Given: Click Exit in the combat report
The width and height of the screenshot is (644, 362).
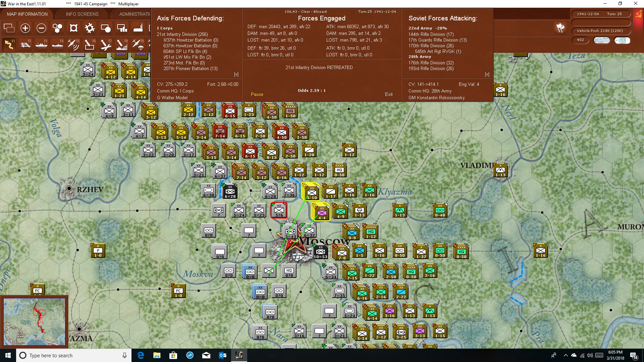Looking at the screenshot, I should [389, 95].
